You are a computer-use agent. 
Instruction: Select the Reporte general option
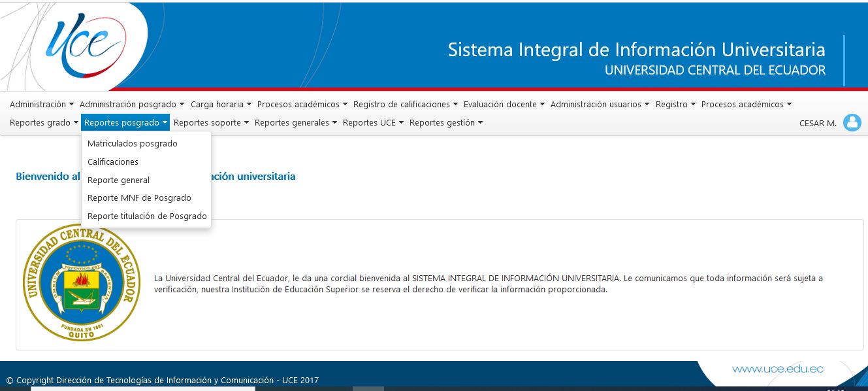point(146,180)
